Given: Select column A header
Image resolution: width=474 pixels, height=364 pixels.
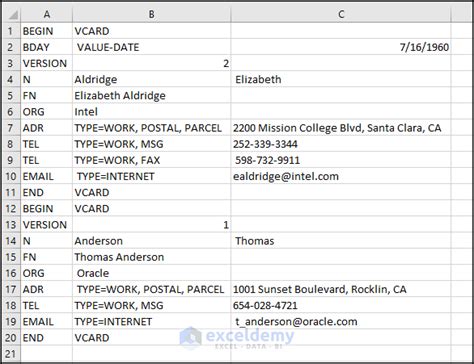Looking at the screenshot, I should [x=47, y=14].
